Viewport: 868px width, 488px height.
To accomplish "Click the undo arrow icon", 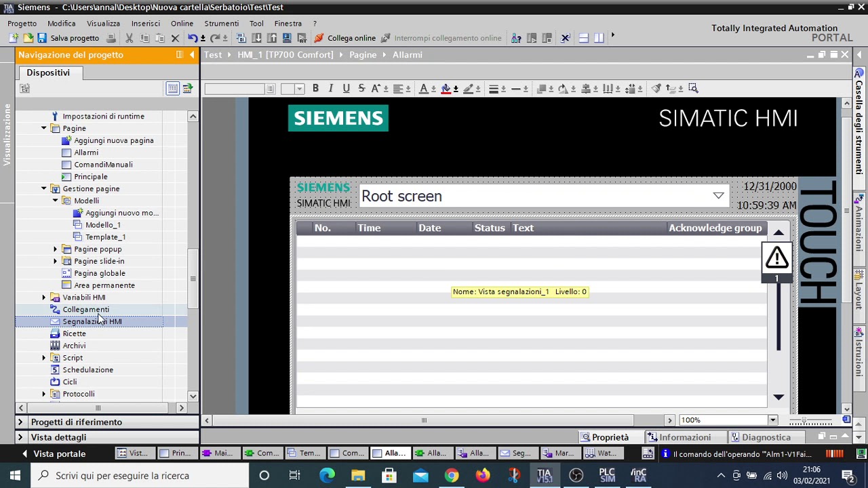I will pyautogui.click(x=193, y=38).
